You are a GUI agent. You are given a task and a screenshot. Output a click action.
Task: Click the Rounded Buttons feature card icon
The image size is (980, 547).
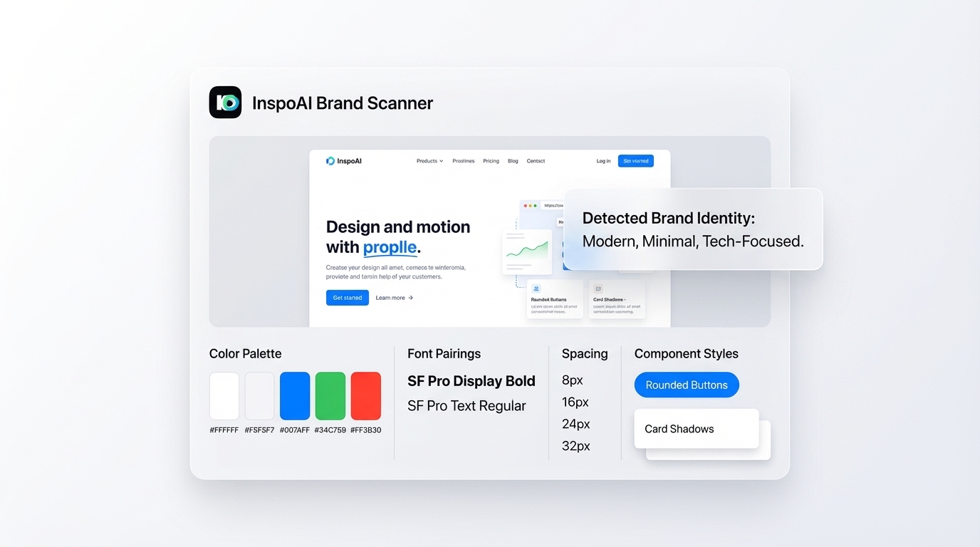(x=536, y=288)
